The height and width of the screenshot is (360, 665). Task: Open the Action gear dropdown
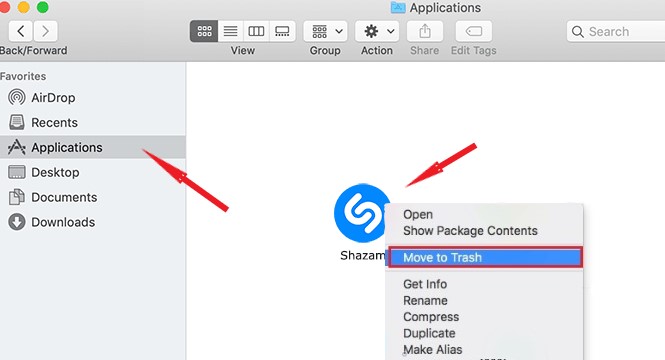[377, 31]
